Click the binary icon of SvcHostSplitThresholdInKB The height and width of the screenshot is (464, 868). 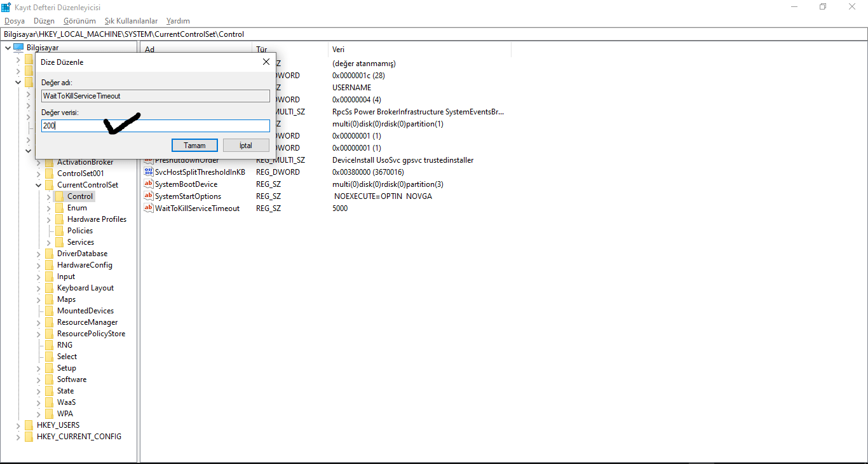149,172
